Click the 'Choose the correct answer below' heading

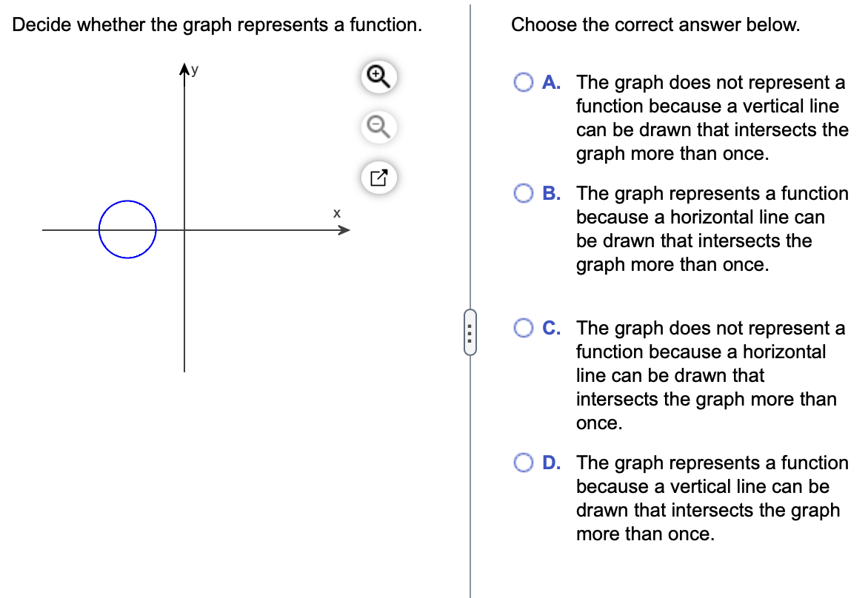click(655, 24)
